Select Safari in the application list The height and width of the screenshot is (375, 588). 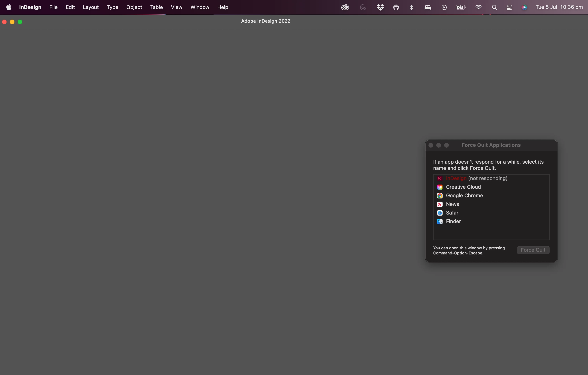pyautogui.click(x=453, y=213)
